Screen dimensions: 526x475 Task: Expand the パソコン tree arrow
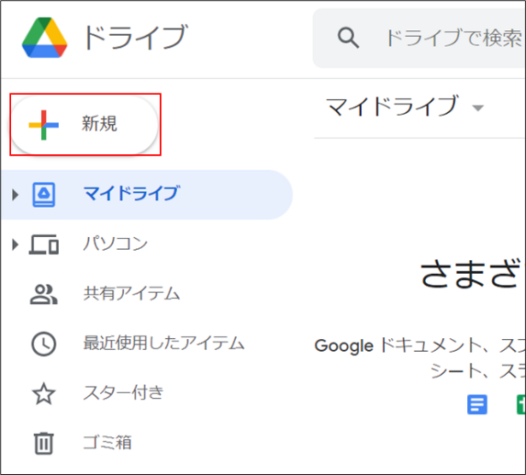pos(15,245)
